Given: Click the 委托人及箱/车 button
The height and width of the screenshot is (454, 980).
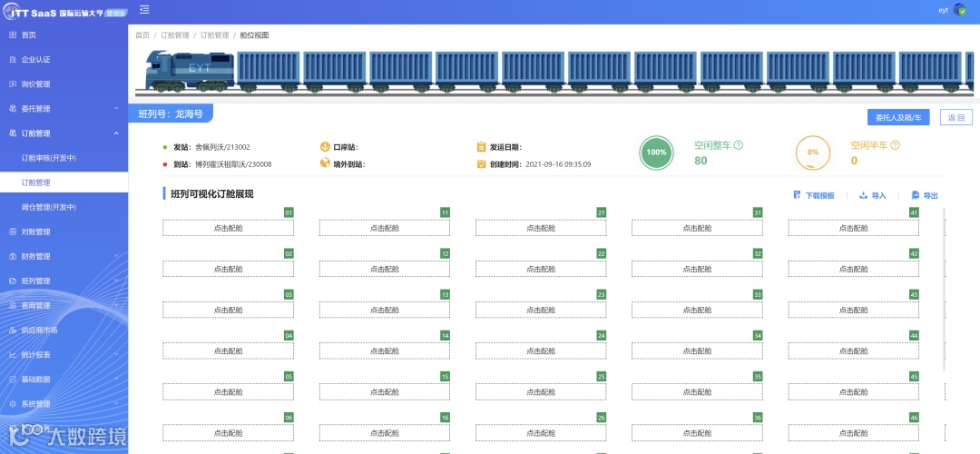Looking at the screenshot, I should pyautogui.click(x=898, y=117).
